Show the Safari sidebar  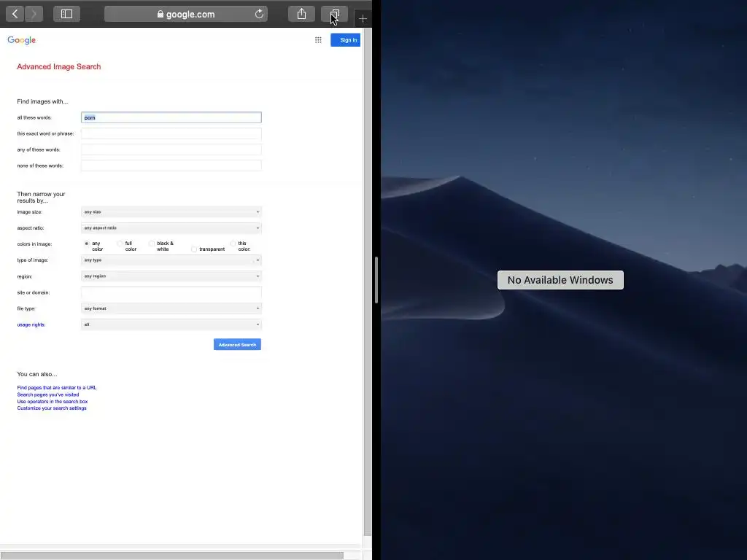pos(66,14)
